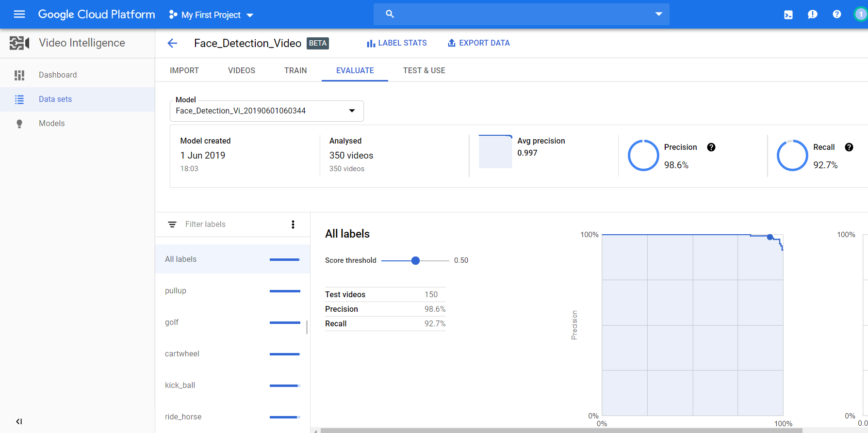Click the project selector icon
The height and width of the screenshot is (433, 868).
pyautogui.click(x=173, y=15)
